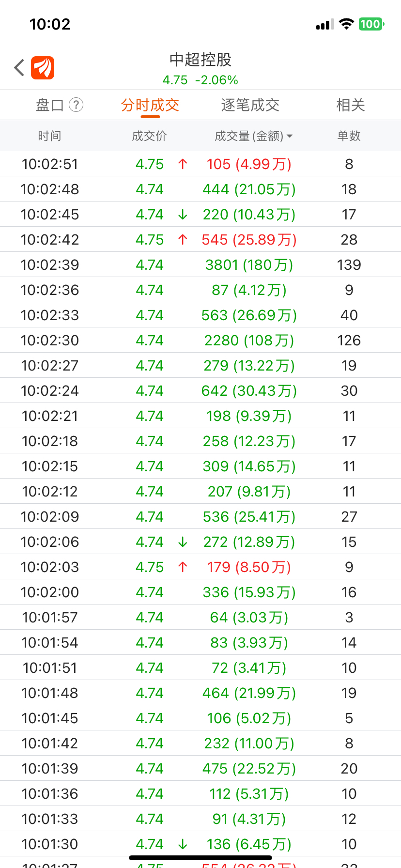Select the 分时成交 tab
The height and width of the screenshot is (868, 401).
[x=150, y=105]
